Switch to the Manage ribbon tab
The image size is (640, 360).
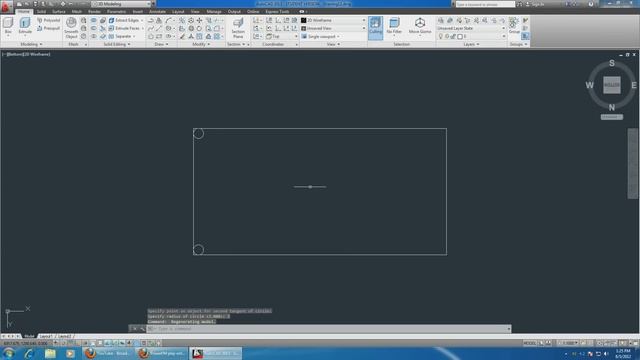tap(213, 11)
